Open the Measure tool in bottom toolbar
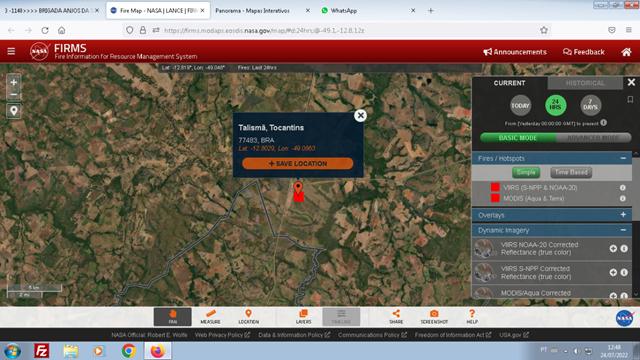Image resolution: width=640 pixels, height=360 pixels. tap(210, 316)
